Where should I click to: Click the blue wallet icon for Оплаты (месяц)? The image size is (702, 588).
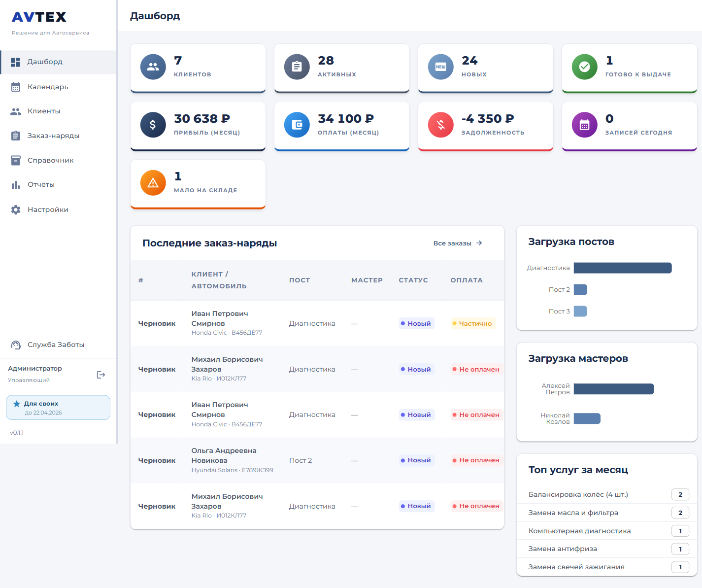click(297, 125)
